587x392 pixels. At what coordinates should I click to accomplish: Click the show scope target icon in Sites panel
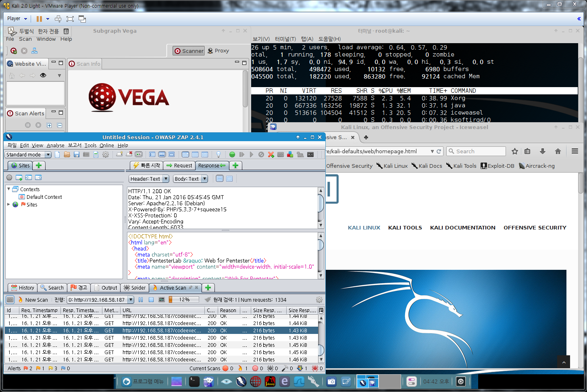click(9, 177)
